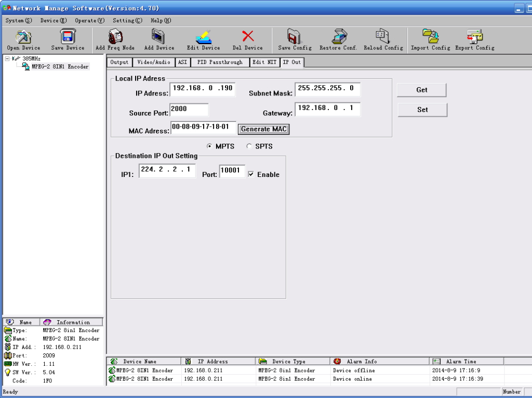Click the Name column header icon in info panel
Viewport: 532px width, 398px height.
(x=10, y=322)
